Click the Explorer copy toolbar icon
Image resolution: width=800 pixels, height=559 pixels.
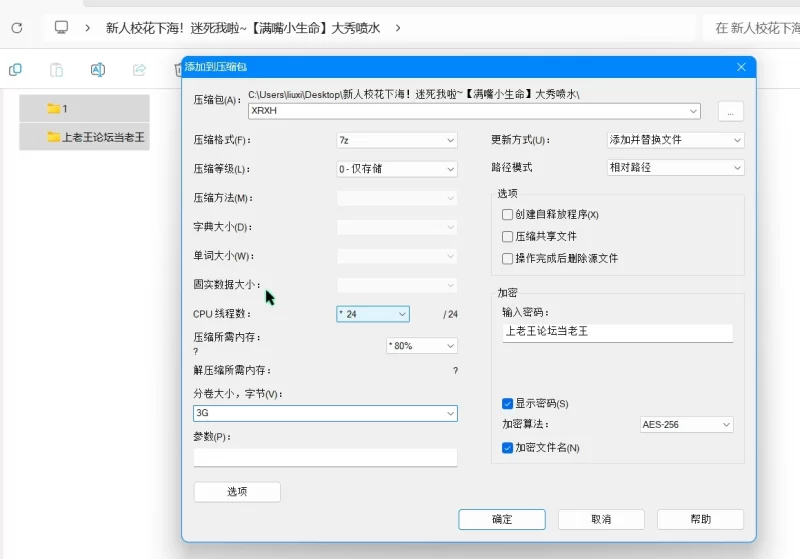point(15,69)
